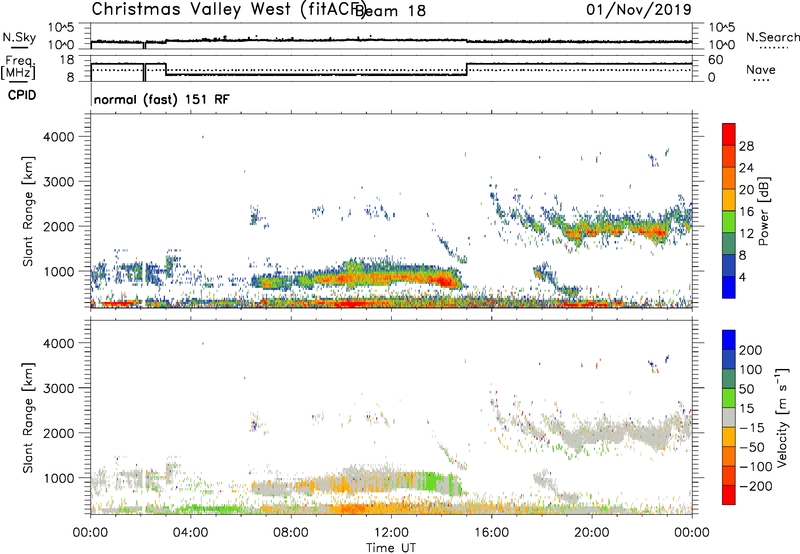Click the '200' tick on velocity colorbar

tap(751, 350)
